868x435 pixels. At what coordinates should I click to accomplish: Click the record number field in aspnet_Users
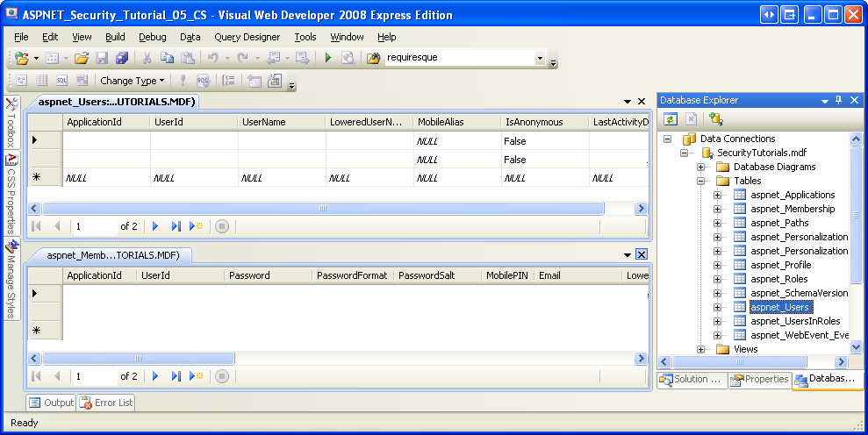click(x=94, y=226)
